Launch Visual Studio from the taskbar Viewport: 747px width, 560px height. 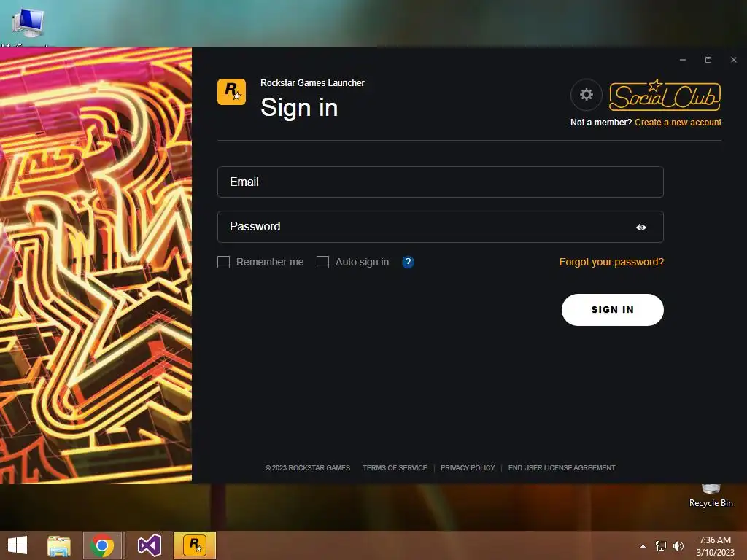[150, 545]
